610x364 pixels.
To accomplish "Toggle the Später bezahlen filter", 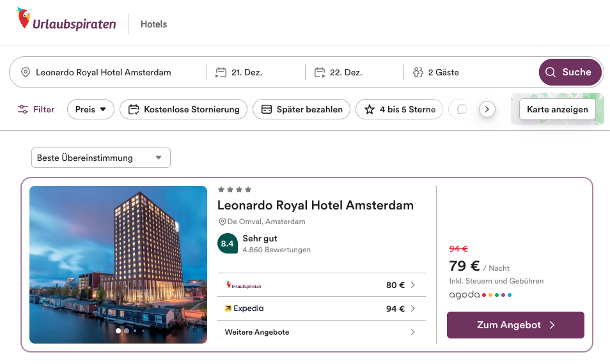I will [x=302, y=109].
